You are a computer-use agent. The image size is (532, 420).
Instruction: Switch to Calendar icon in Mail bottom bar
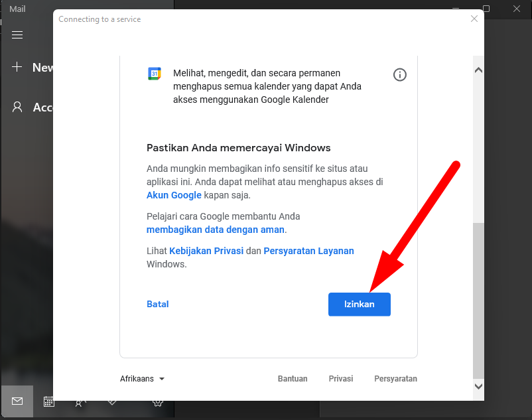(x=49, y=401)
